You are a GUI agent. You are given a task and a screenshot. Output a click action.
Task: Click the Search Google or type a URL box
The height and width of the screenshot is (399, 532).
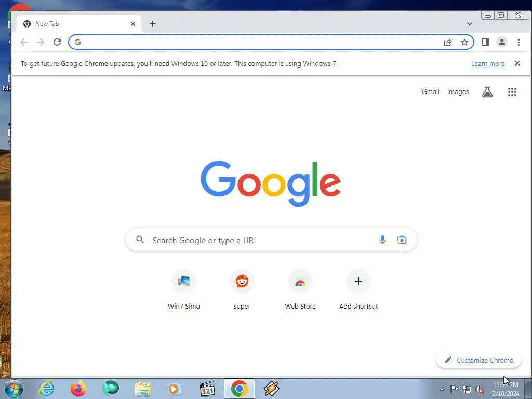tap(271, 240)
